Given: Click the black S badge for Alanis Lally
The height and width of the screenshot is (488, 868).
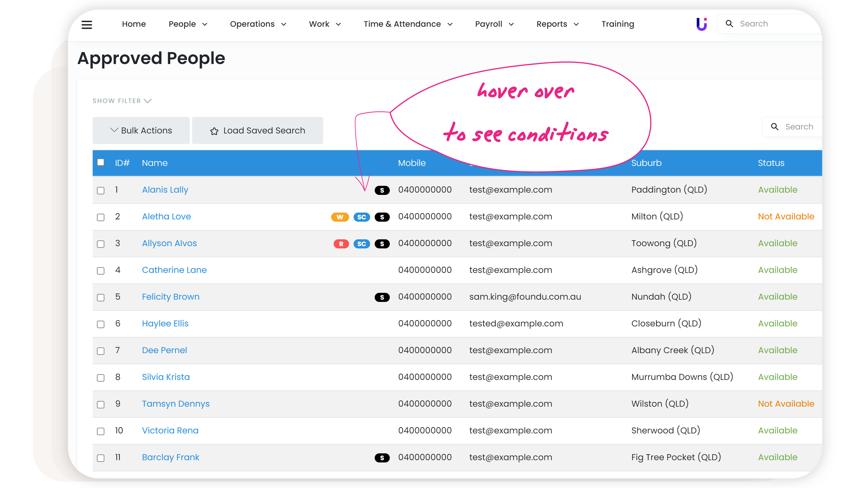Looking at the screenshot, I should point(382,190).
